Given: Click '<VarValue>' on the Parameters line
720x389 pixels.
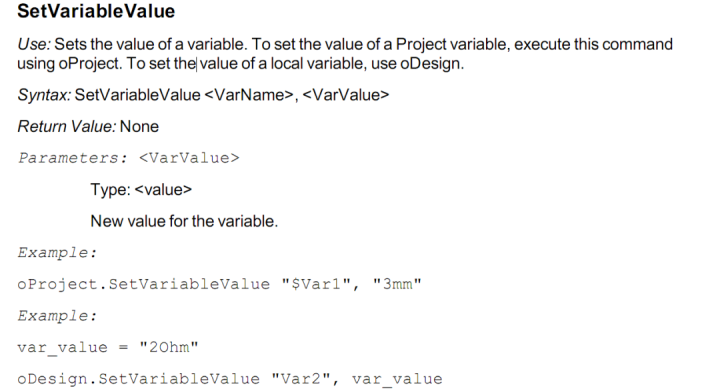Looking at the screenshot, I should pos(189,158).
